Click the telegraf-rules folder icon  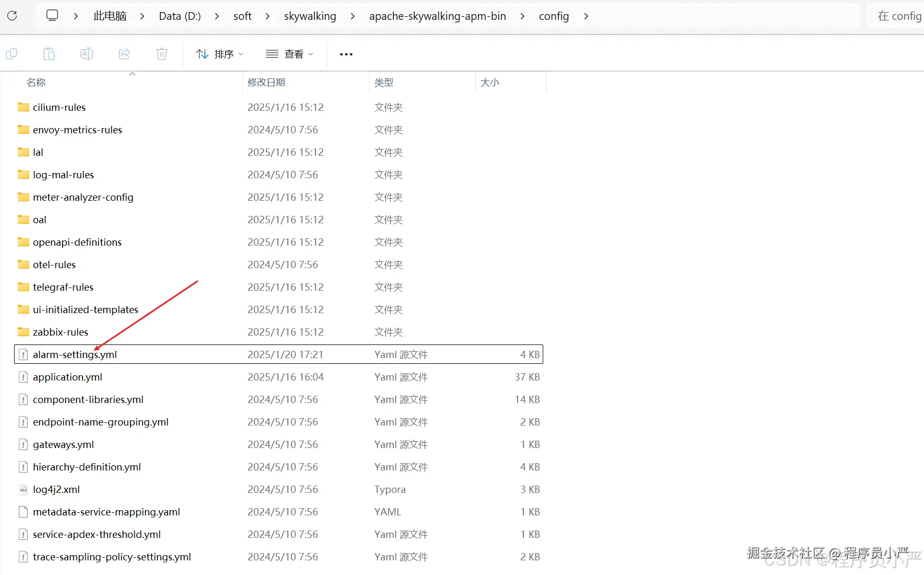click(24, 287)
